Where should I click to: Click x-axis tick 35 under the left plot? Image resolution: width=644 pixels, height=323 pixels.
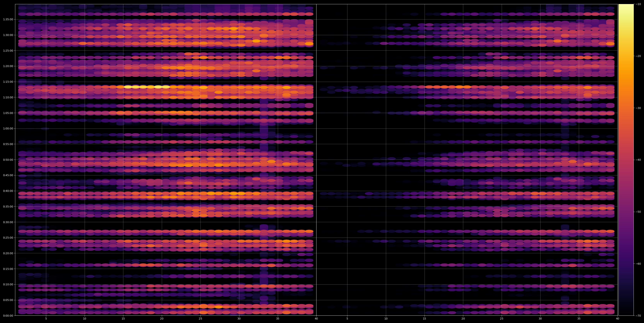point(278,319)
